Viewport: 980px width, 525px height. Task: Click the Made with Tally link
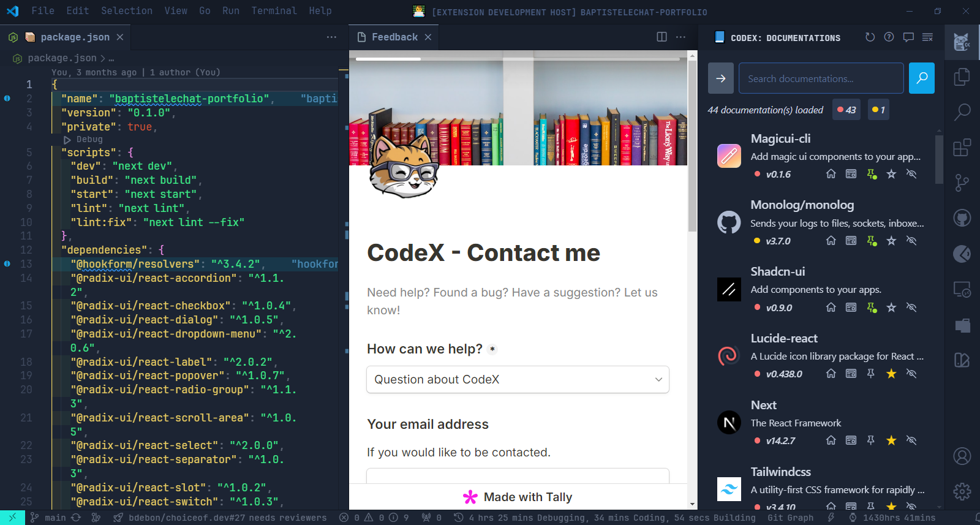pos(518,497)
